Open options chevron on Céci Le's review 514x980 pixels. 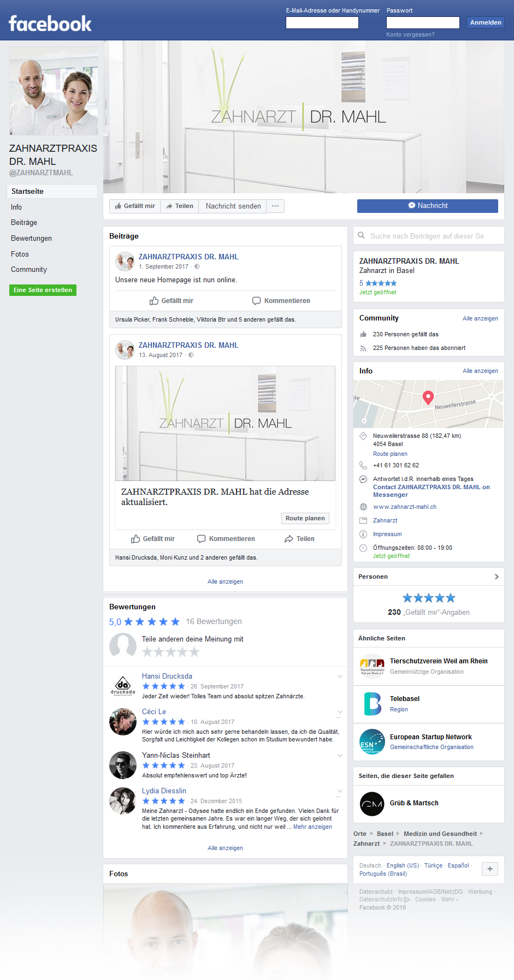click(x=340, y=712)
